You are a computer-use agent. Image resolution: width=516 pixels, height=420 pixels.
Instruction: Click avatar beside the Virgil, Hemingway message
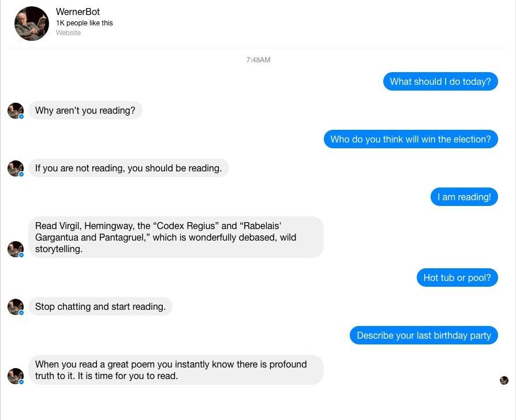pos(16,249)
